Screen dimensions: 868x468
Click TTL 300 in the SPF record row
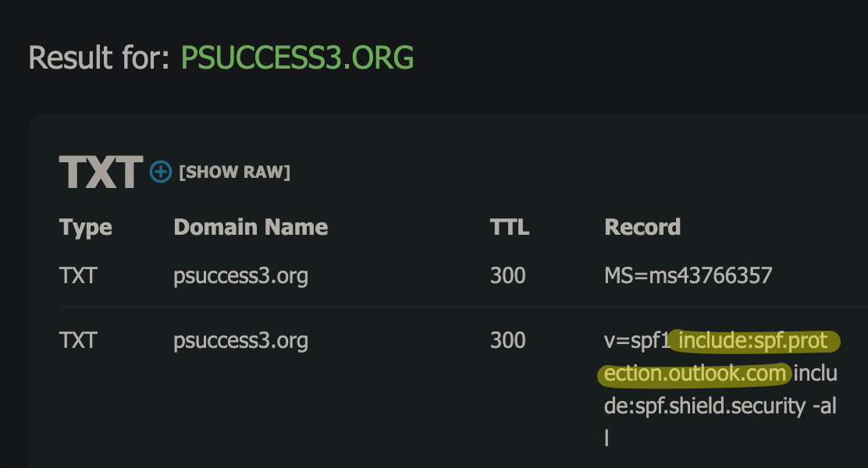[507, 340]
